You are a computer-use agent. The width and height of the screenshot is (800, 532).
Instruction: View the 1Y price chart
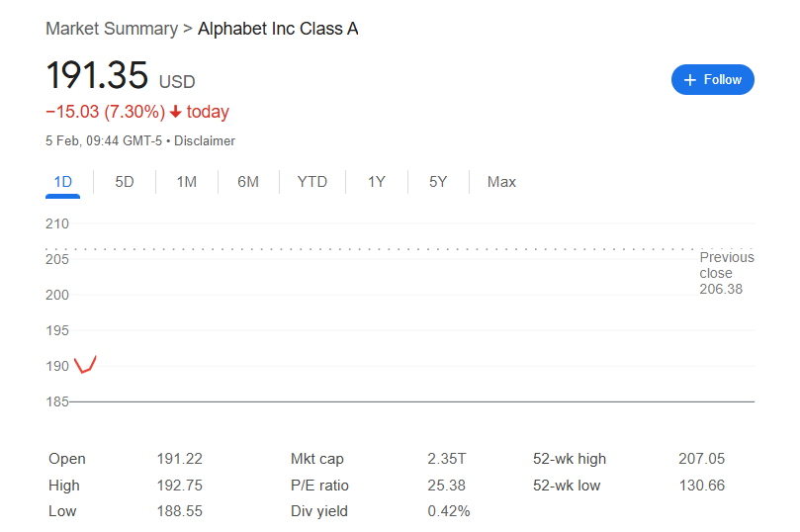377,182
